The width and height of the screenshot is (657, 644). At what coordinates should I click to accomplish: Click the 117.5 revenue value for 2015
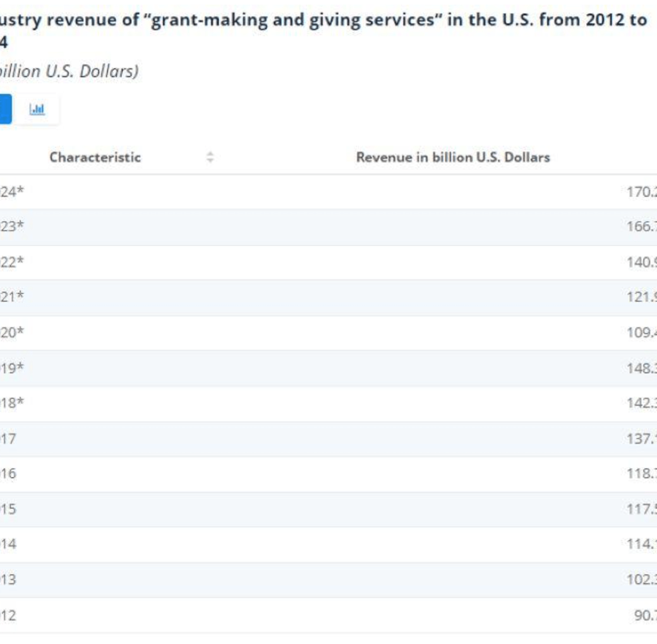[641, 509]
